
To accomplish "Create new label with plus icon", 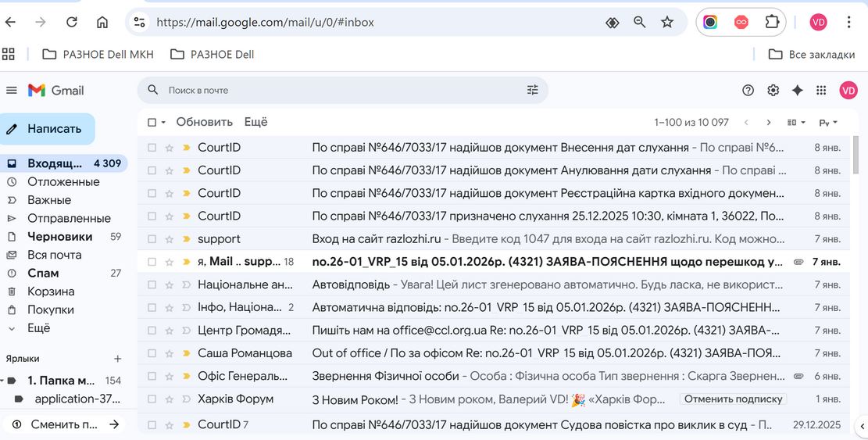I will click(x=117, y=359).
